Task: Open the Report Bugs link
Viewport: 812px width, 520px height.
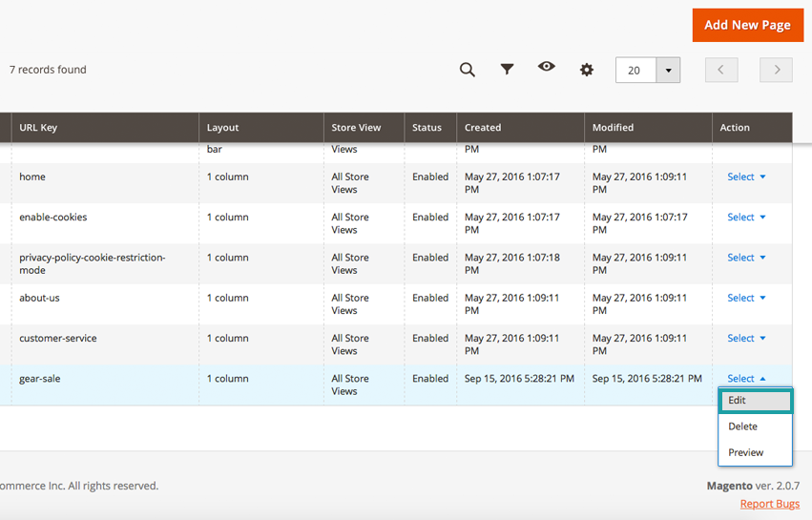Action: tap(769, 504)
